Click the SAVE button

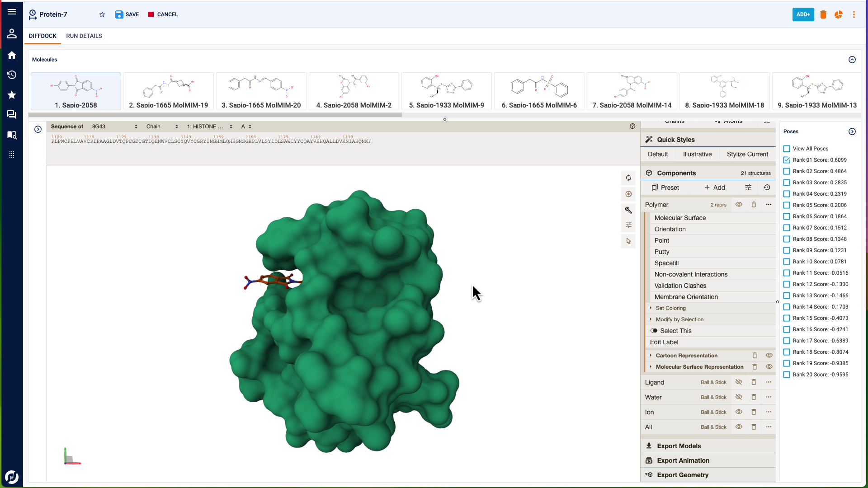pyautogui.click(x=127, y=14)
